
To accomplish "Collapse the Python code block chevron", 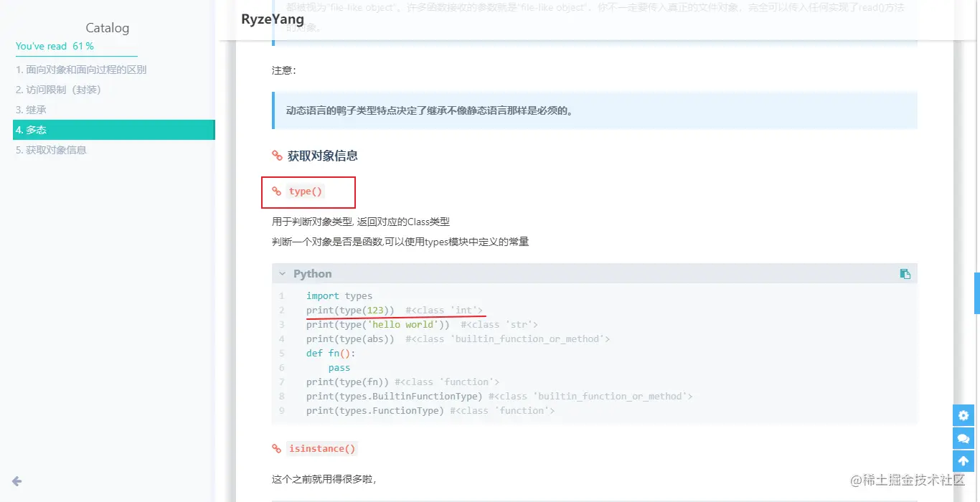I will 283,274.
